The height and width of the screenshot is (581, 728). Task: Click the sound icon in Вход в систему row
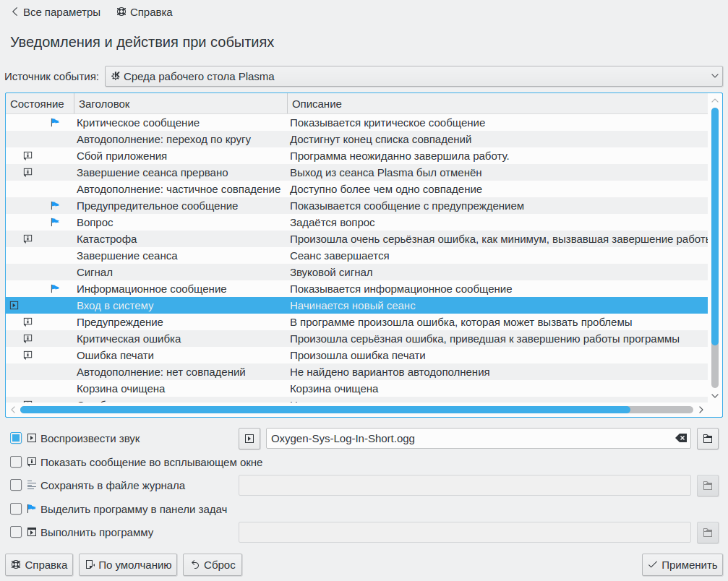tap(14, 306)
